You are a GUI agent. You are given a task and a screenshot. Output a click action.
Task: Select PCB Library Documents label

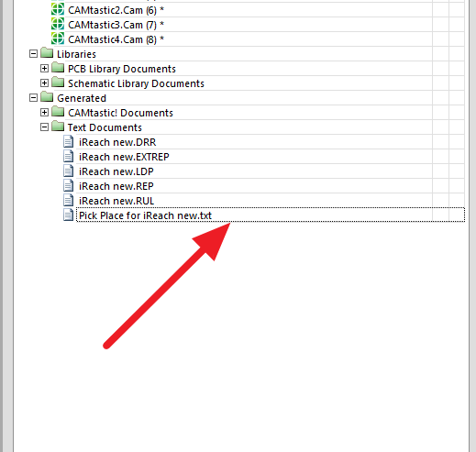tap(122, 69)
